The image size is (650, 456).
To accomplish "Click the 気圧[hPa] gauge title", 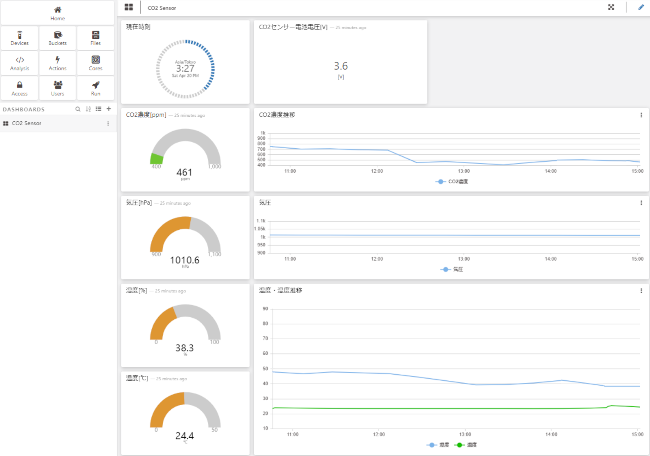I will click(139, 203).
